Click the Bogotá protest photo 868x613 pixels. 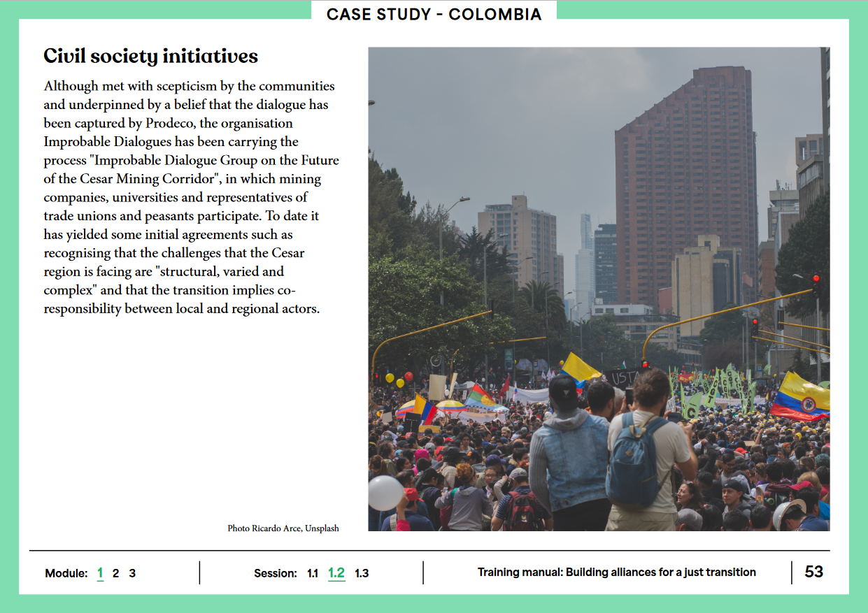pyautogui.click(x=599, y=289)
